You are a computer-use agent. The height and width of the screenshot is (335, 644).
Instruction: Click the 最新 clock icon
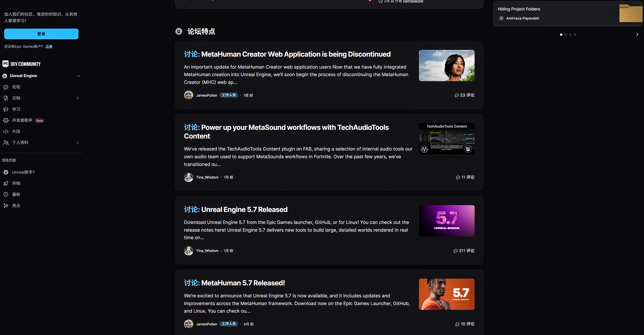coord(6,195)
